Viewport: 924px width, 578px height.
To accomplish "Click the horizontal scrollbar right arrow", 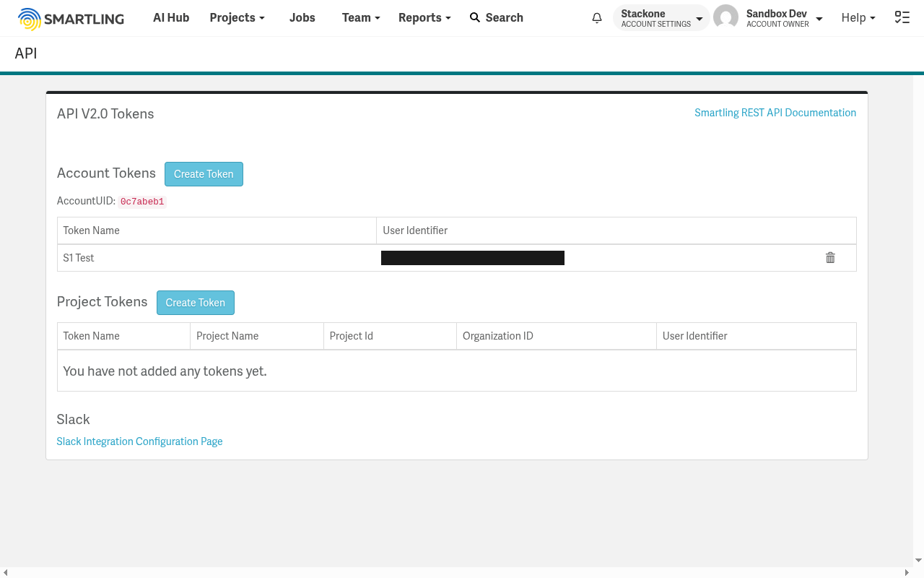I will 907,572.
